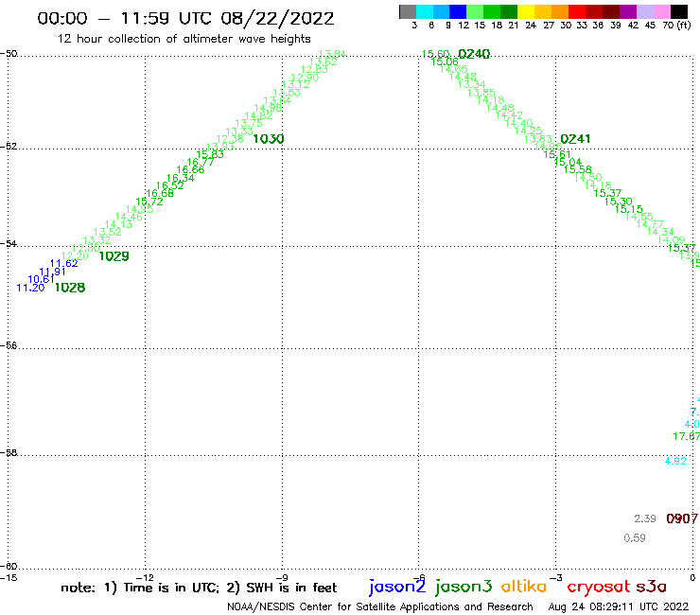
Task: Click the 'NOAA/NESDIS Center for Satellite Applications and Research' credit
Action: click(380, 607)
